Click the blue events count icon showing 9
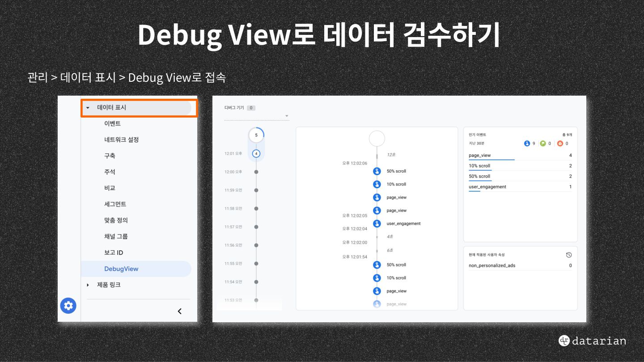The width and height of the screenshot is (644, 362). 527,143
